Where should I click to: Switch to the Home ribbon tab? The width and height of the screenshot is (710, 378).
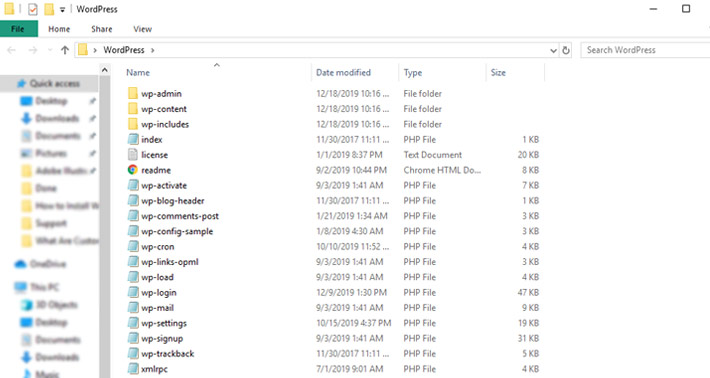pos(59,29)
